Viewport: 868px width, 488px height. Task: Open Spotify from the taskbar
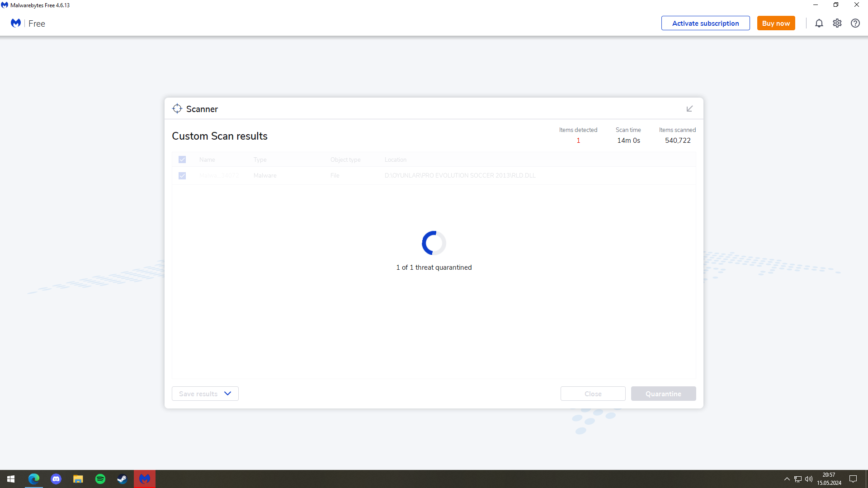point(100,479)
